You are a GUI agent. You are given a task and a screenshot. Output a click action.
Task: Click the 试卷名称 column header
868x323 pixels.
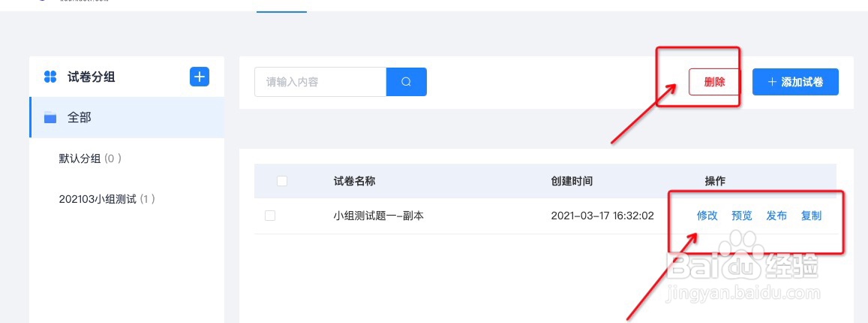(354, 181)
